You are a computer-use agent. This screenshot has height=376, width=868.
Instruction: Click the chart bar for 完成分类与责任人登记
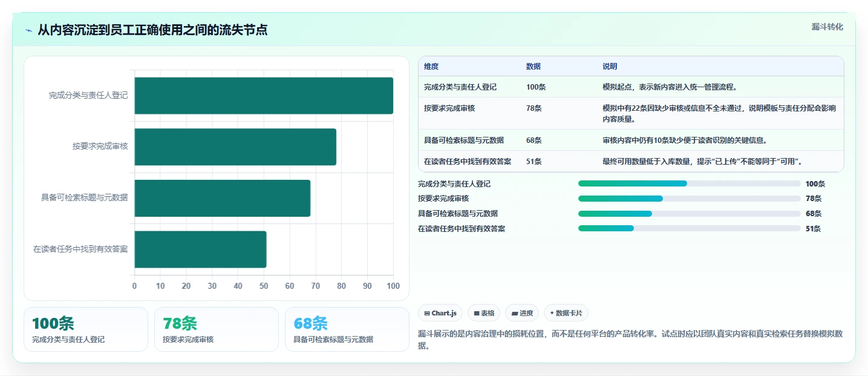pyautogui.click(x=264, y=96)
